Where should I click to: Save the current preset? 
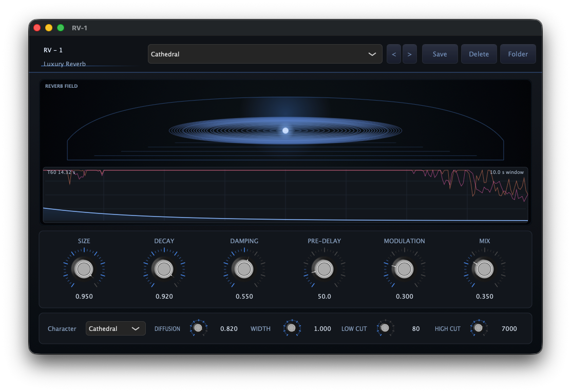[440, 54]
